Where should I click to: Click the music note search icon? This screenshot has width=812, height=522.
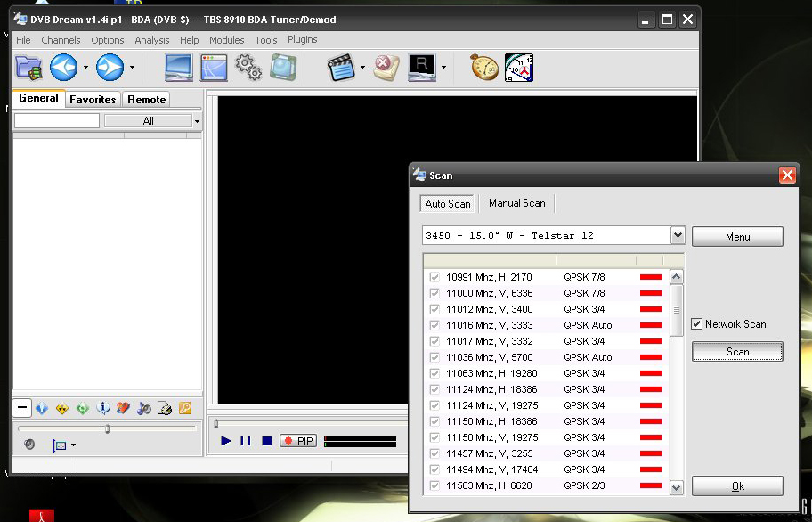144,408
